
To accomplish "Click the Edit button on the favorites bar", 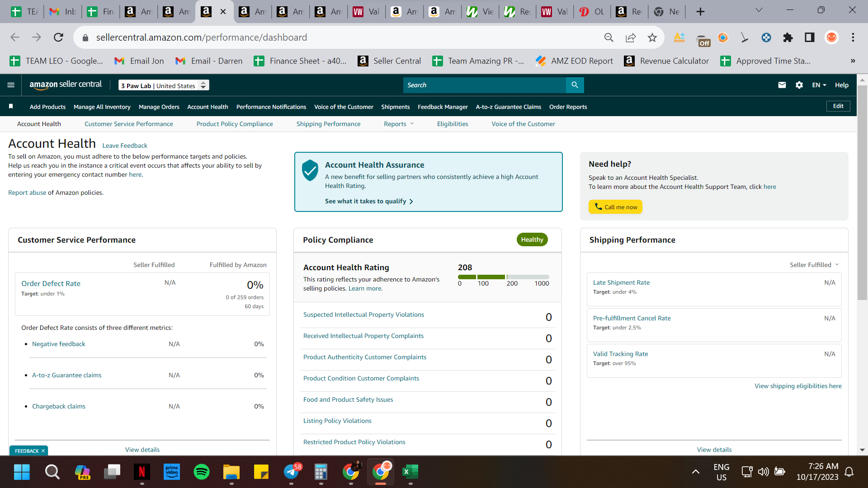I will point(839,106).
